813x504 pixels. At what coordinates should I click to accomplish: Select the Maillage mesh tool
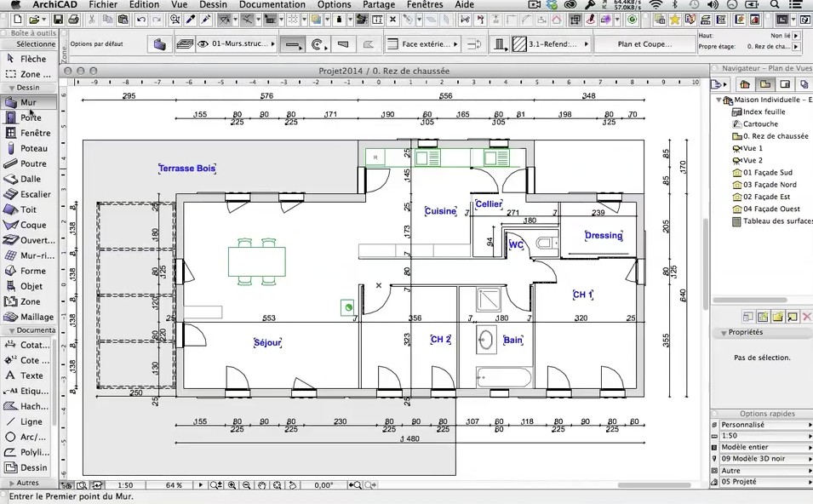tap(28, 317)
